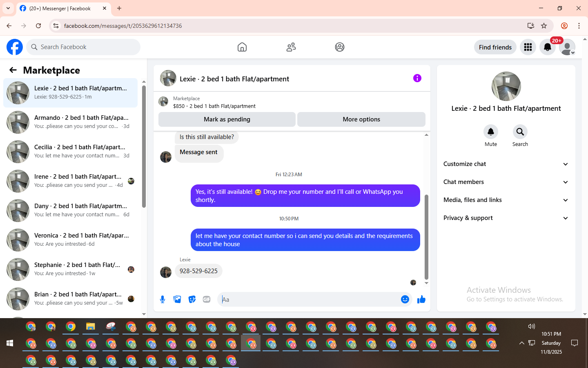Open Lexie conversation in chat list
This screenshot has height=368, width=588.
[x=71, y=93]
